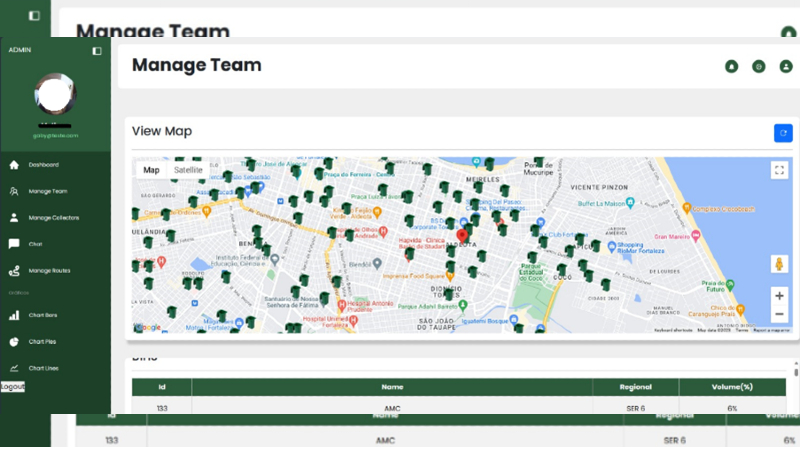Viewport: 800px width, 450px height.
Task: Open settings via the gear icon
Action: pyautogui.click(x=759, y=66)
